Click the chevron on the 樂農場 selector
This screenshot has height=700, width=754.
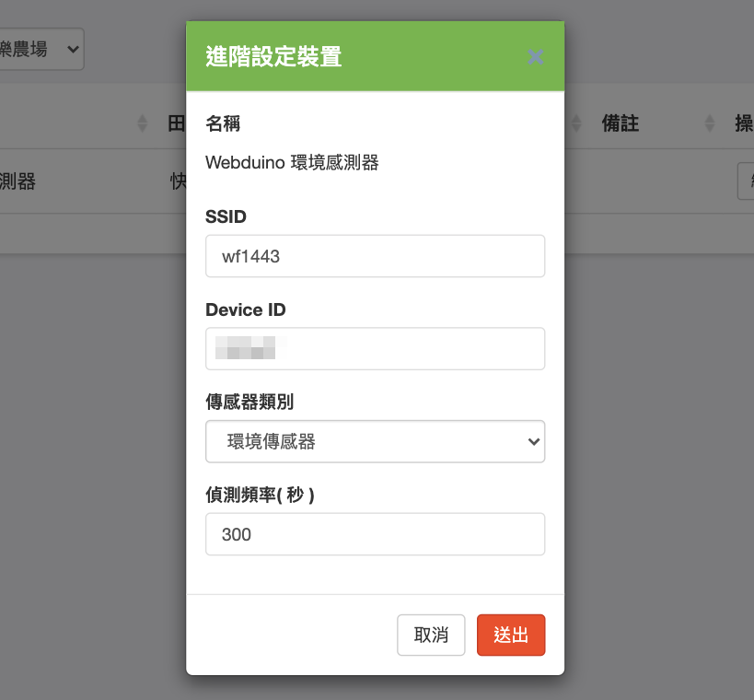[x=72, y=49]
